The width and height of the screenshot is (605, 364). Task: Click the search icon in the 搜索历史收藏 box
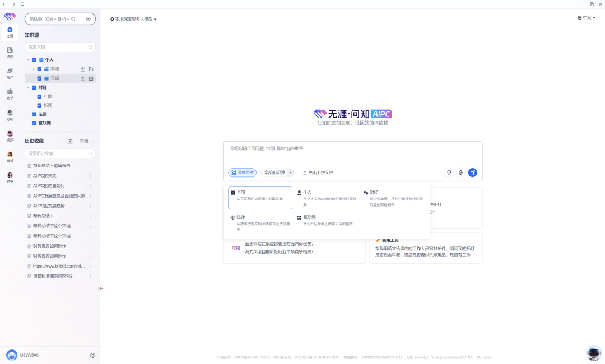tap(90, 153)
